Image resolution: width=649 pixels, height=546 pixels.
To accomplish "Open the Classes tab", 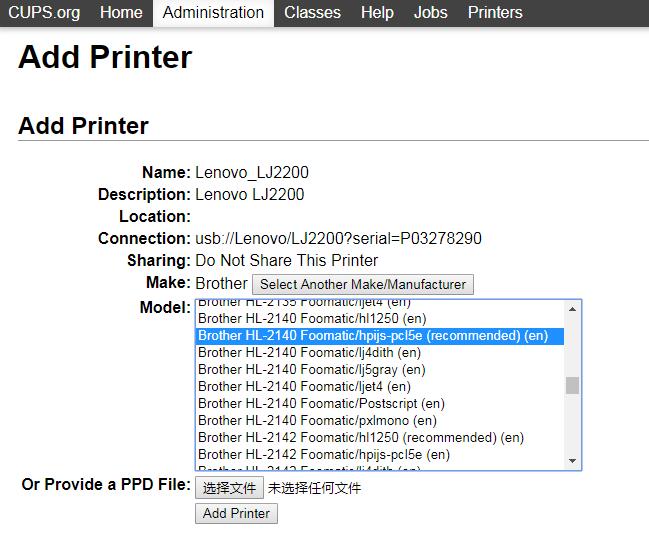I will coord(312,12).
